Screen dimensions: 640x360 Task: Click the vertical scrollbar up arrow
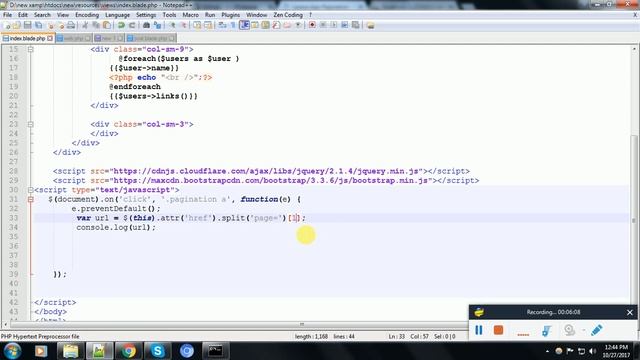pos(634,49)
